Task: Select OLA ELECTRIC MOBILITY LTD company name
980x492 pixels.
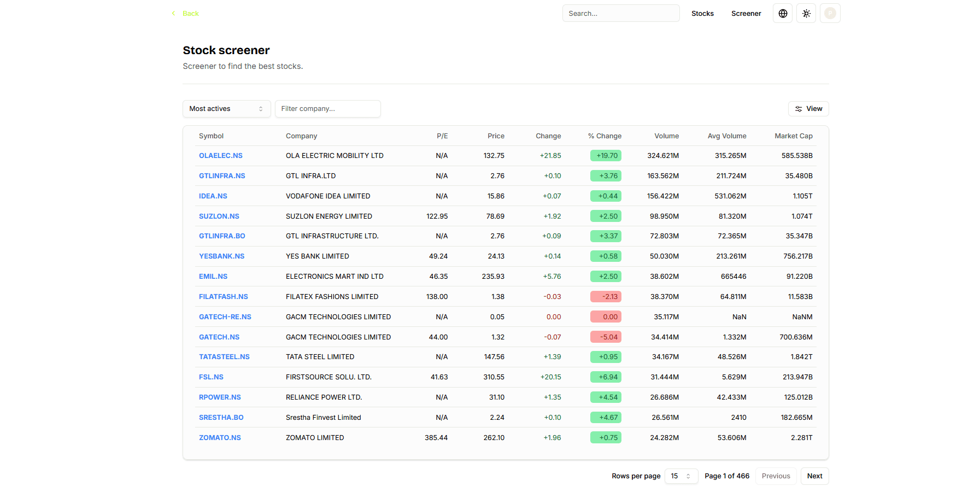Action: [x=335, y=156]
